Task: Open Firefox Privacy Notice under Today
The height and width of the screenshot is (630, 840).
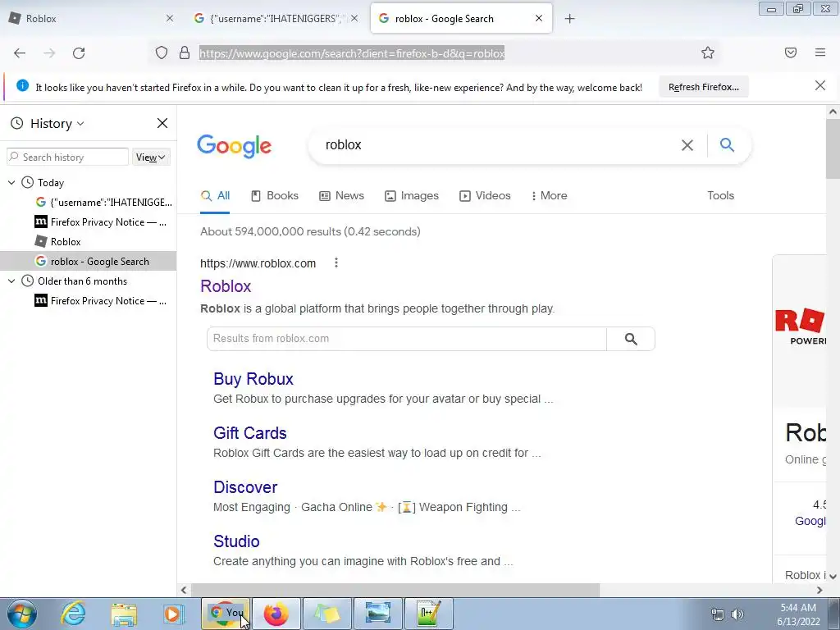Action: [88, 221]
